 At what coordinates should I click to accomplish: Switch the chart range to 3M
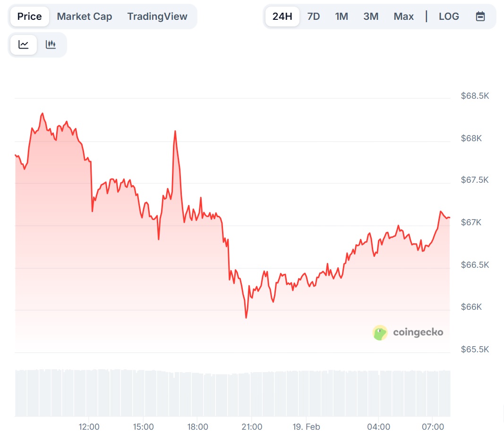pos(371,17)
